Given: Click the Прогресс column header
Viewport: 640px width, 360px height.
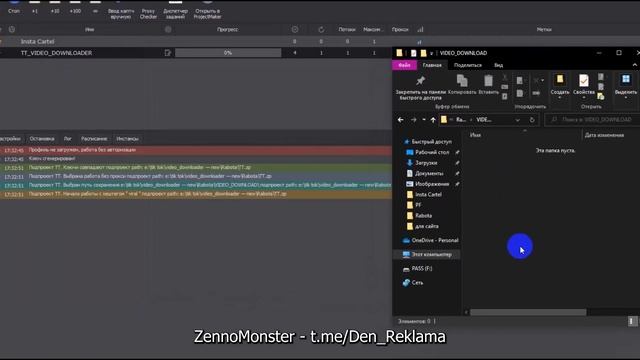Looking at the screenshot, I should 227,29.
